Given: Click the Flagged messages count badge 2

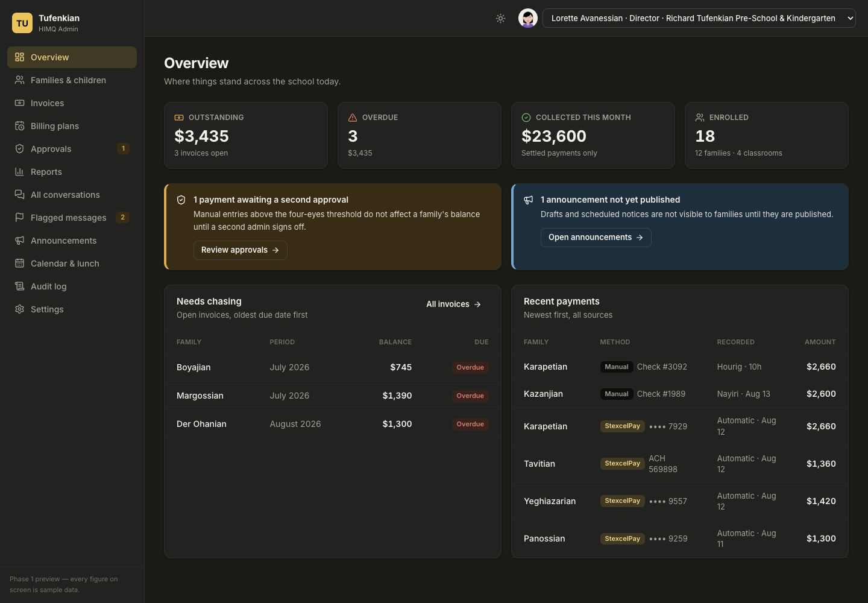Looking at the screenshot, I should pyautogui.click(x=122, y=217).
